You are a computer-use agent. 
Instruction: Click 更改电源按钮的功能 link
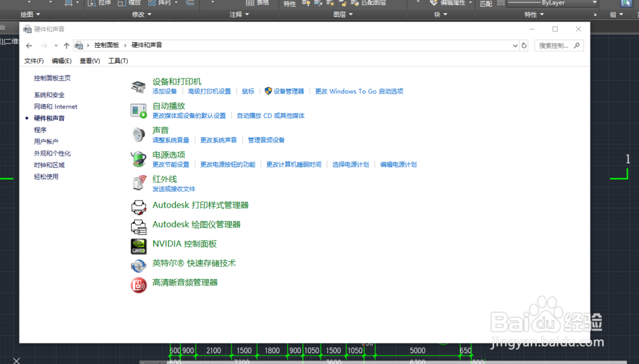(228, 165)
